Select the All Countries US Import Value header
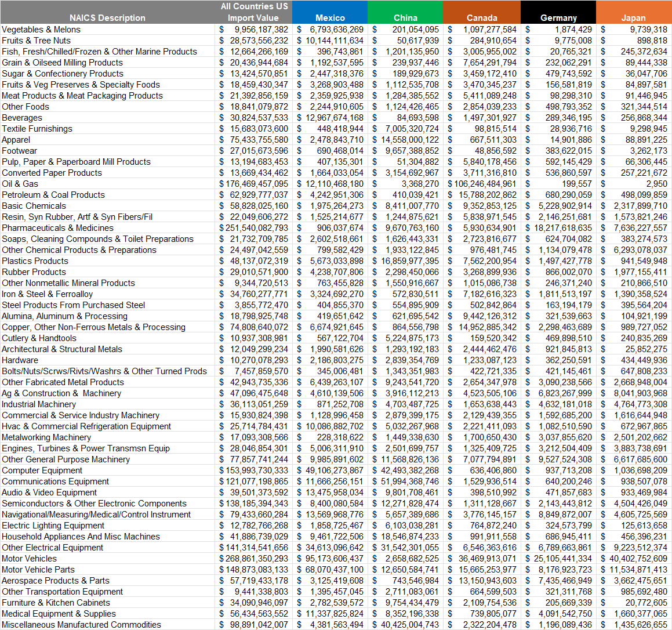672x630 pixels. click(253, 12)
